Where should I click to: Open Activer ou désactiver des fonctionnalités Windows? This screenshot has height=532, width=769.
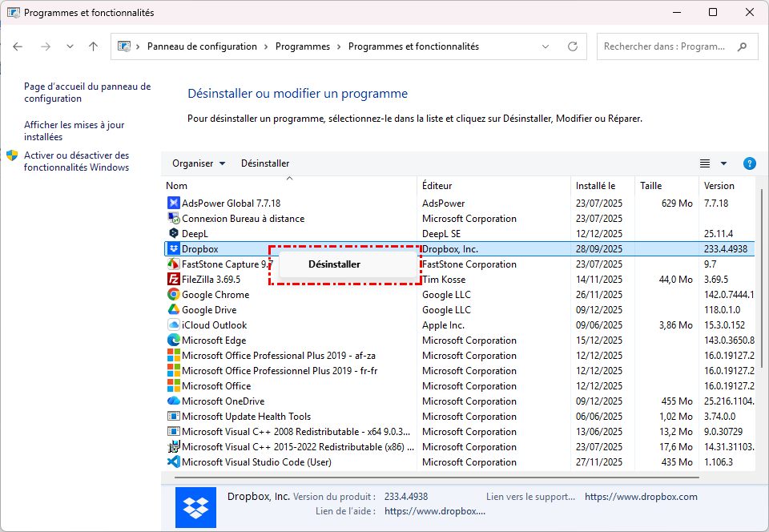tap(76, 161)
